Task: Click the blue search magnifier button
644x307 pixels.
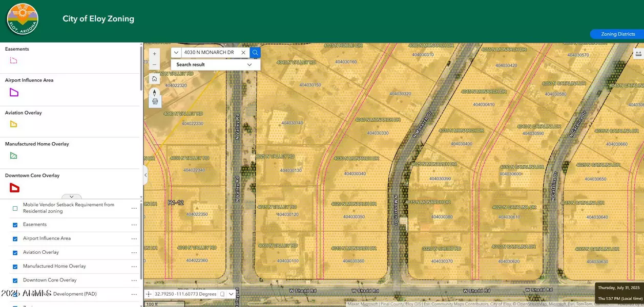Action: (x=255, y=52)
